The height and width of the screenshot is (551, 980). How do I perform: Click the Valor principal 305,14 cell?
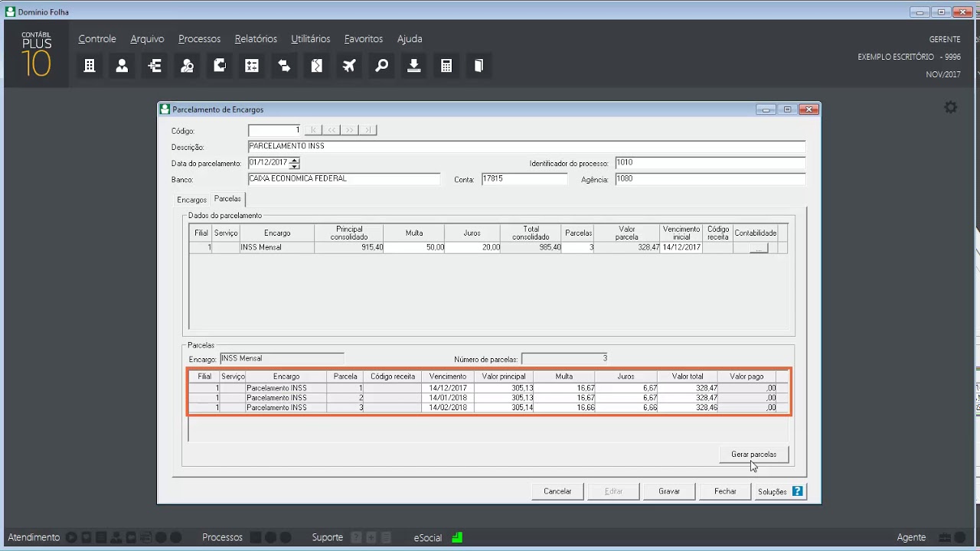[x=504, y=408]
